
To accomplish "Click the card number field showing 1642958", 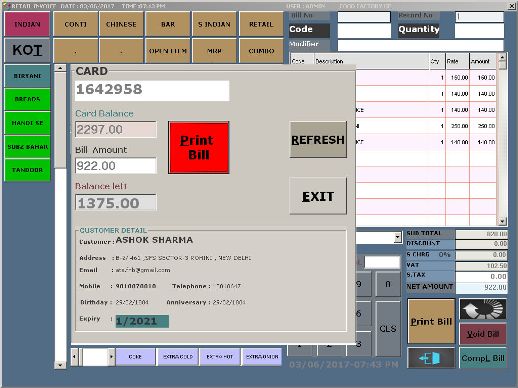I will (152, 90).
